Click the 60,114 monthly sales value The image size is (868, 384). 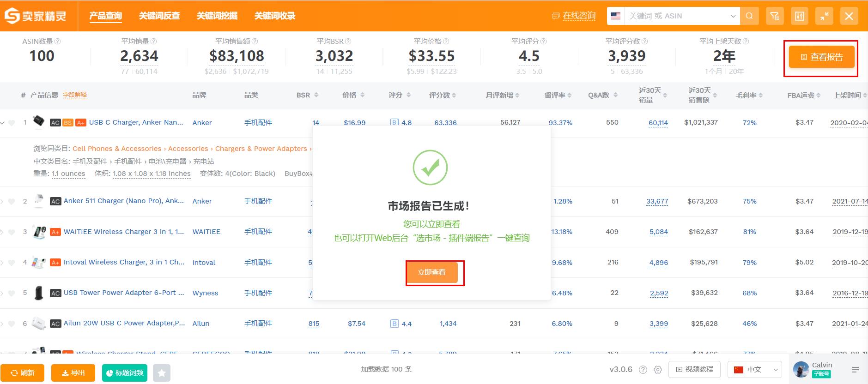coord(658,123)
